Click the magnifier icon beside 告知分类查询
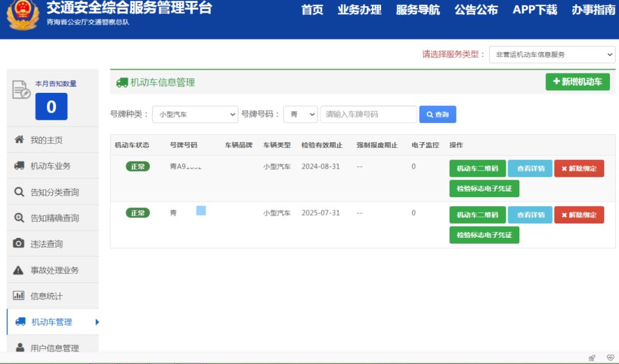 click(x=19, y=192)
